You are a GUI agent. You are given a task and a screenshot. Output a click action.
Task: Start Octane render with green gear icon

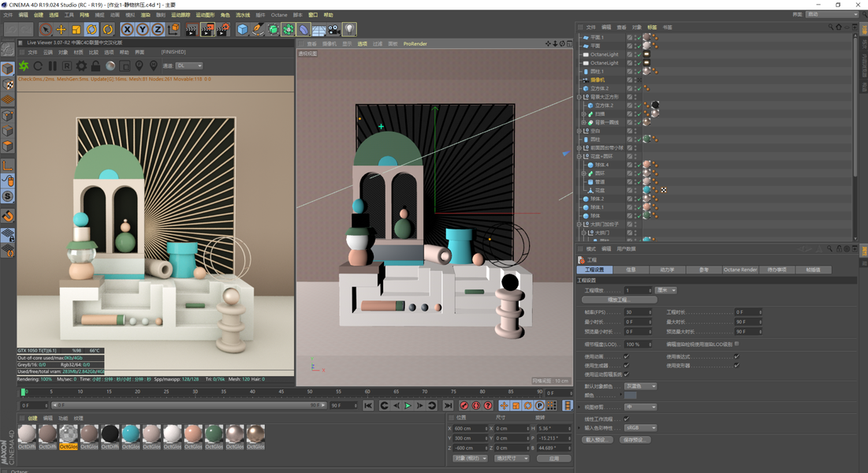click(24, 66)
